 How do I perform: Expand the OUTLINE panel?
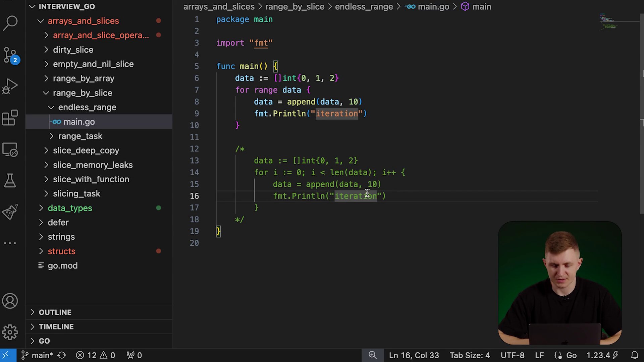pyautogui.click(x=99, y=312)
